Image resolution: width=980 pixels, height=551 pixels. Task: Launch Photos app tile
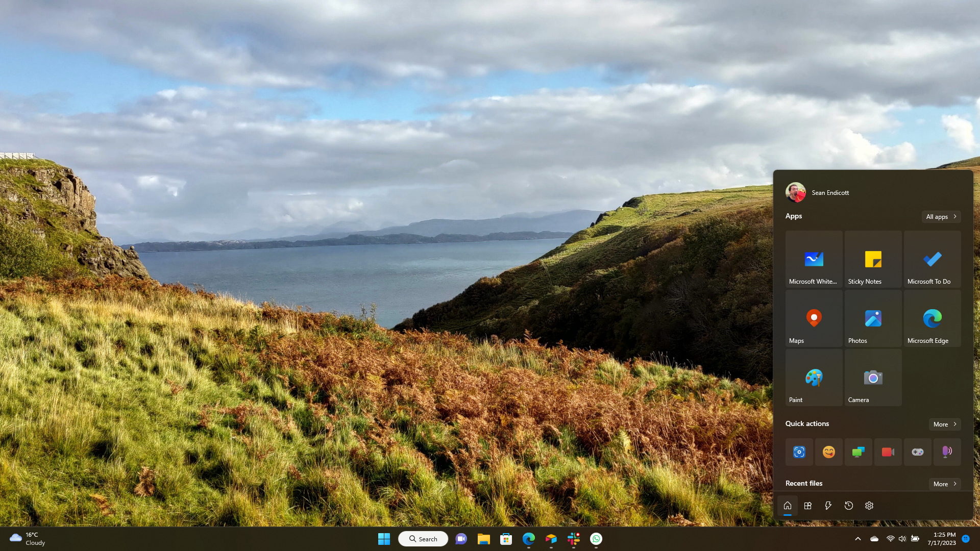(873, 318)
